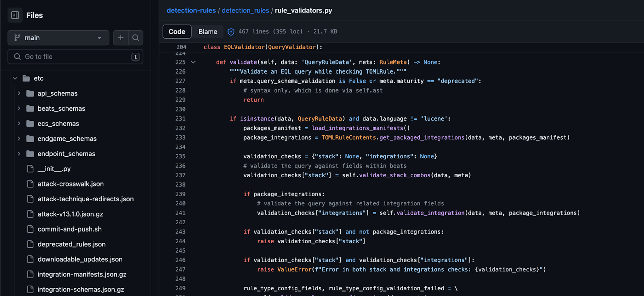644x296 pixels.
Task: Click the attack-crosswalk.json file icon
Action: [x=30, y=184]
